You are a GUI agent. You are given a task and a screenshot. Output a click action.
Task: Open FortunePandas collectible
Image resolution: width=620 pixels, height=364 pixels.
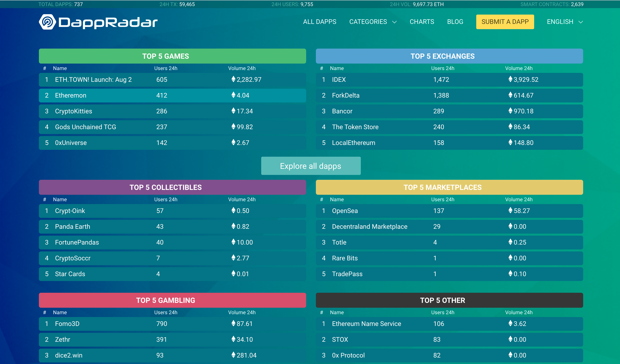point(173,242)
